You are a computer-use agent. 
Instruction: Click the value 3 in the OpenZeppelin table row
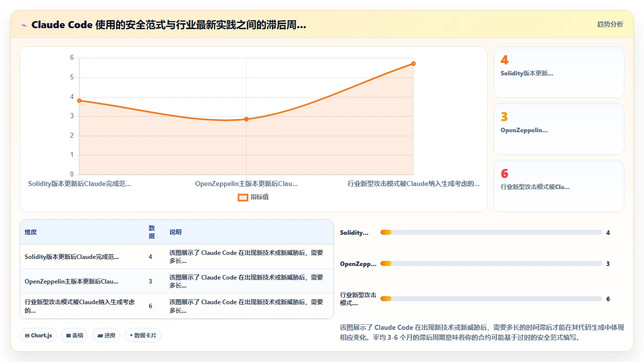coord(150,282)
